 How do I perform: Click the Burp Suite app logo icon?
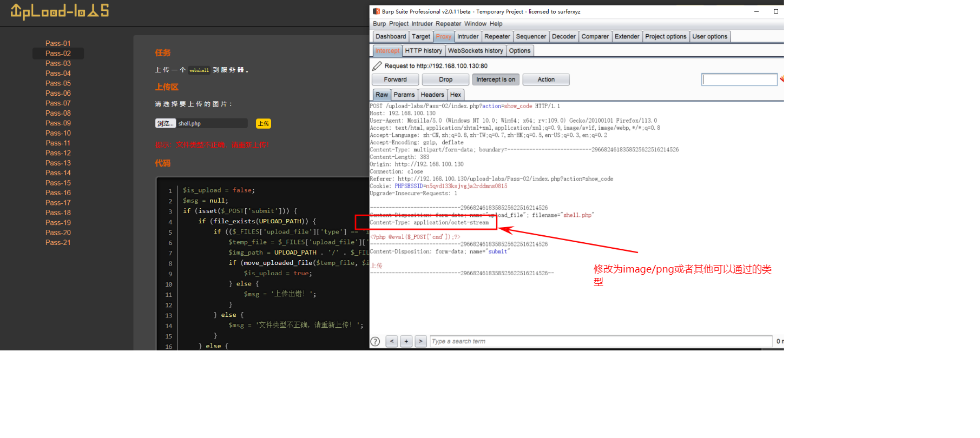click(376, 11)
